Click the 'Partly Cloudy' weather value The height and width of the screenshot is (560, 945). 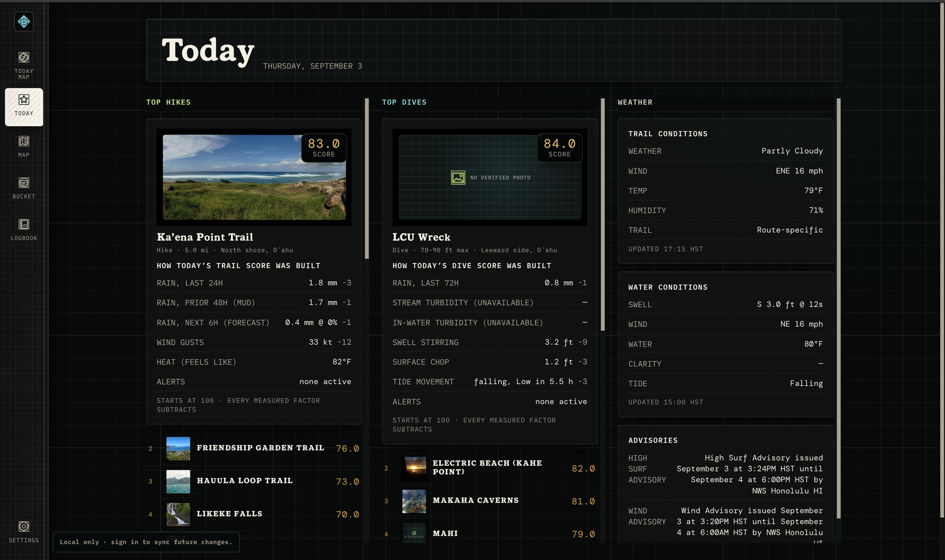[792, 151]
